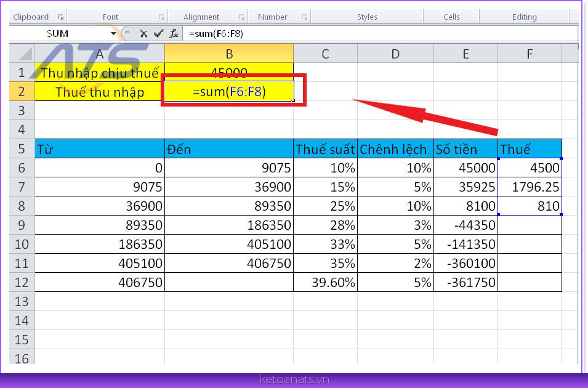Click in the formula bar with =sum(F6:F8)

[x=380, y=34]
